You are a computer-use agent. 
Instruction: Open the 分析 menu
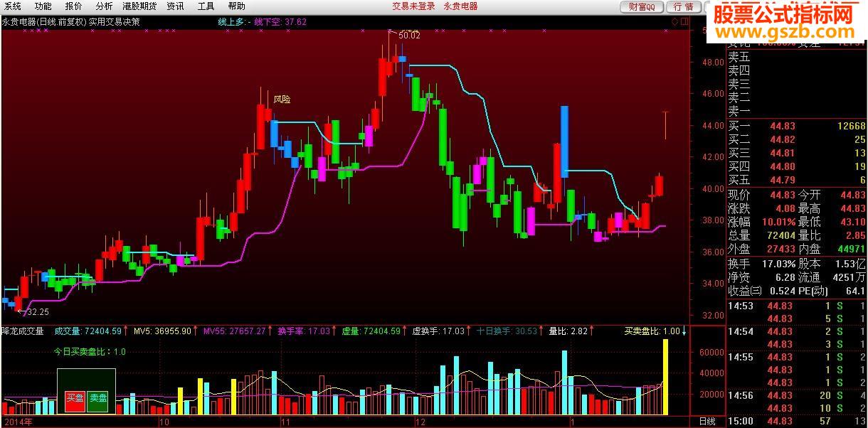(x=104, y=6)
